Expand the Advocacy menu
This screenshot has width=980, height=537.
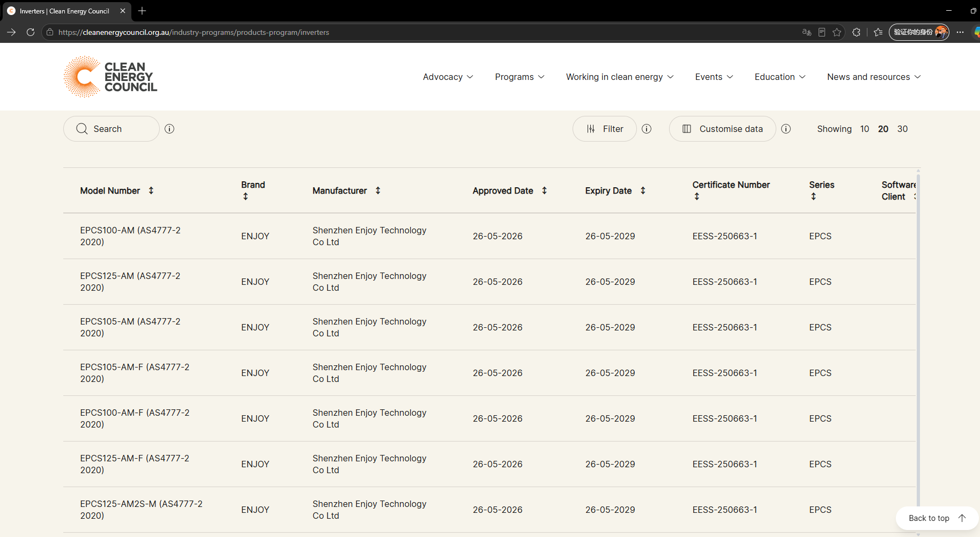pyautogui.click(x=448, y=77)
